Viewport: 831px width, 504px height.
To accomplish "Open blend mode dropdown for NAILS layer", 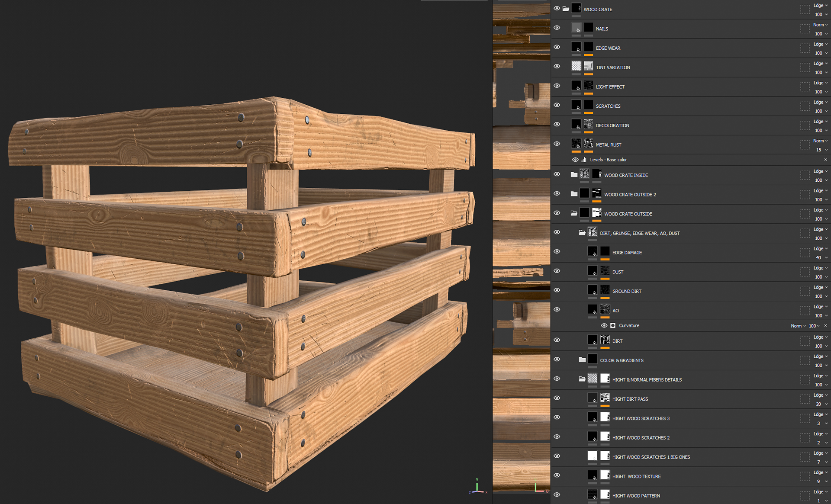I will click(x=820, y=25).
